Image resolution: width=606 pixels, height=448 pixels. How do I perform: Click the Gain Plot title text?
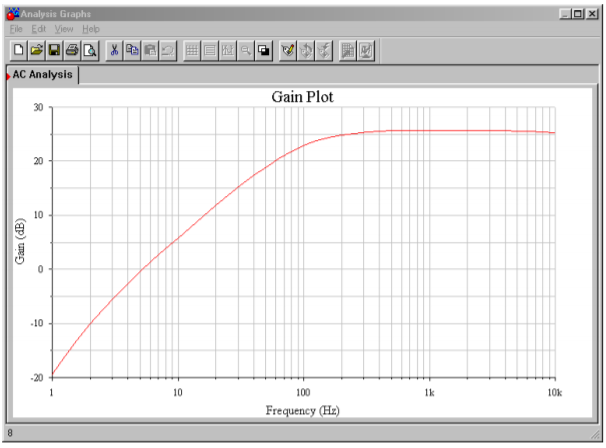[x=303, y=97]
